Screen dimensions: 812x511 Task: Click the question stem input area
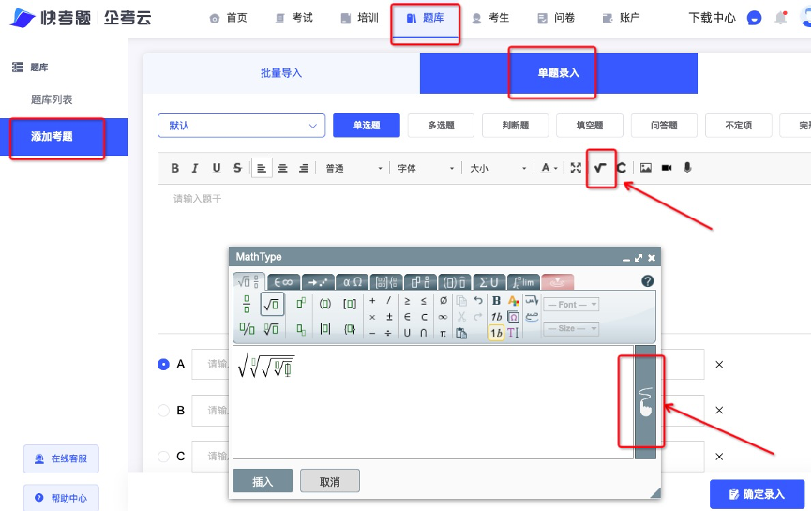484,259
